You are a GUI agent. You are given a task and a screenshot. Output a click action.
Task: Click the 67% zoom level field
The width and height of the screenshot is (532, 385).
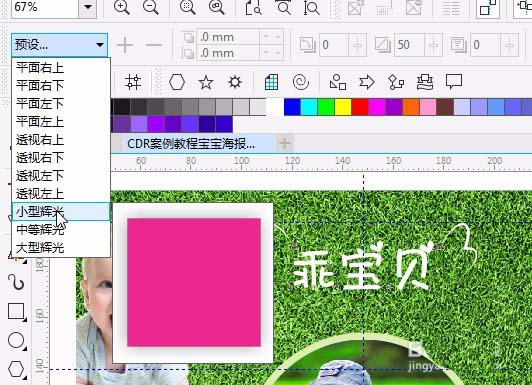point(45,7)
